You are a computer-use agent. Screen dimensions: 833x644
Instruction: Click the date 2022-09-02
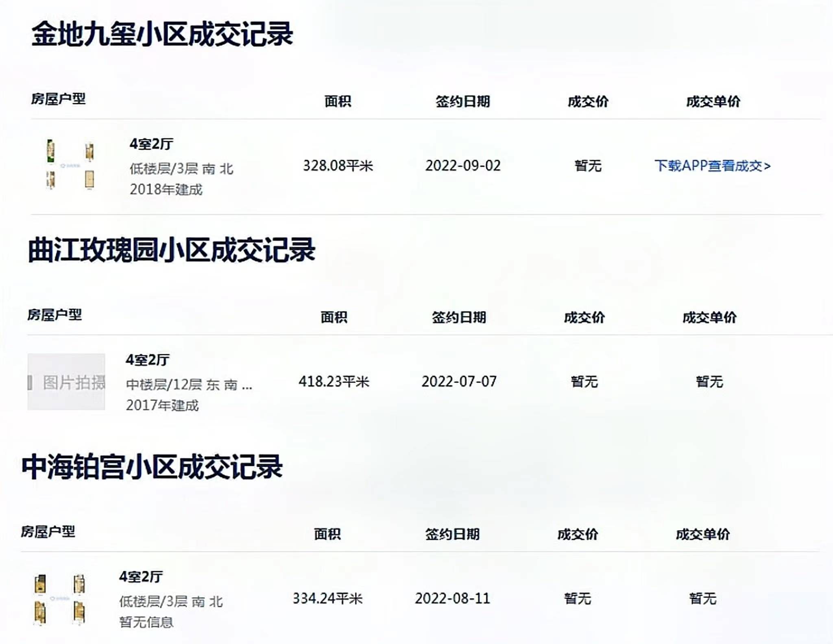click(463, 166)
